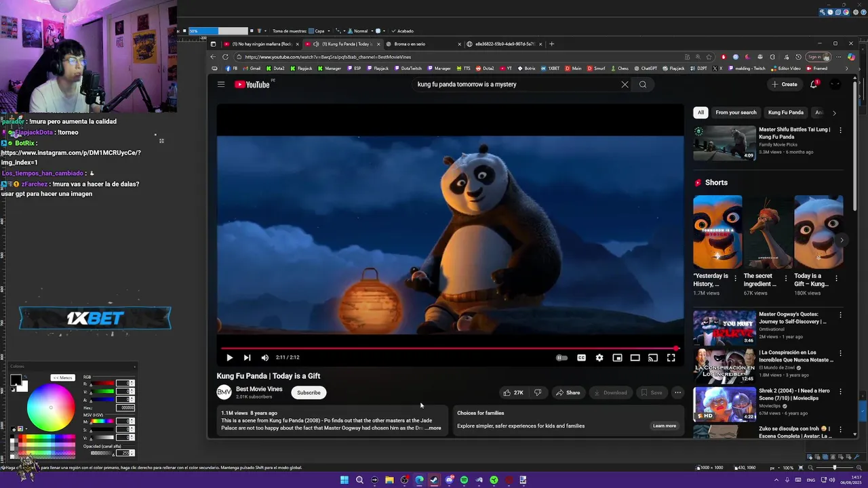This screenshot has width=868, height=488.
Task: Open options for Shrek 2 video
Action: [x=841, y=392]
